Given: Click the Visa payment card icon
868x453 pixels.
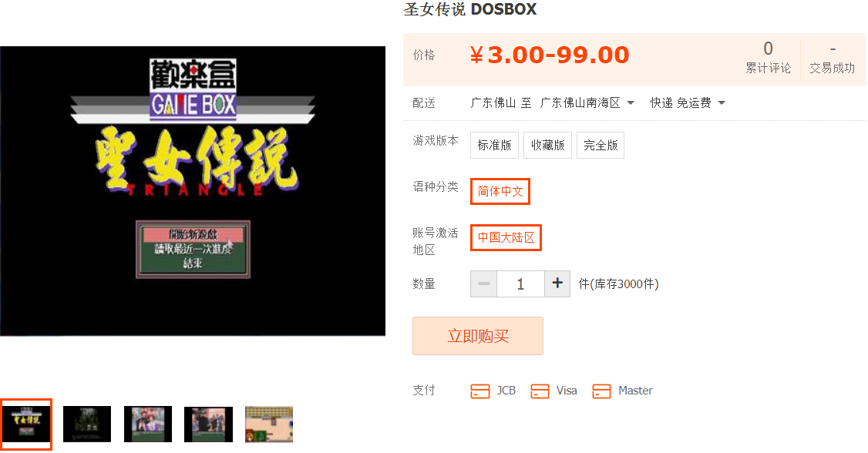Looking at the screenshot, I should (540, 391).
